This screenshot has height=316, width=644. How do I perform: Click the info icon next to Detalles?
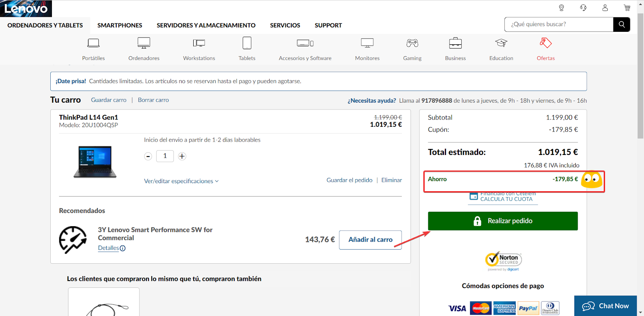tap(123, 248)
